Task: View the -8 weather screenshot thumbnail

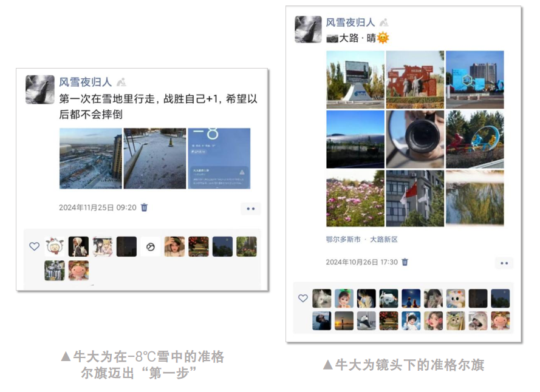Action: 219,158
